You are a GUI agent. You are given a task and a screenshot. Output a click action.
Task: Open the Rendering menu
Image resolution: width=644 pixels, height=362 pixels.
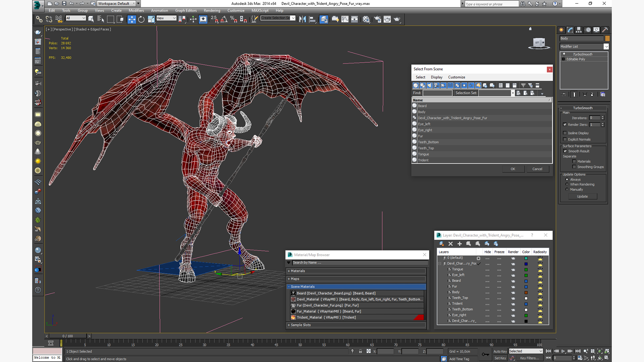[x=212, y=11]
